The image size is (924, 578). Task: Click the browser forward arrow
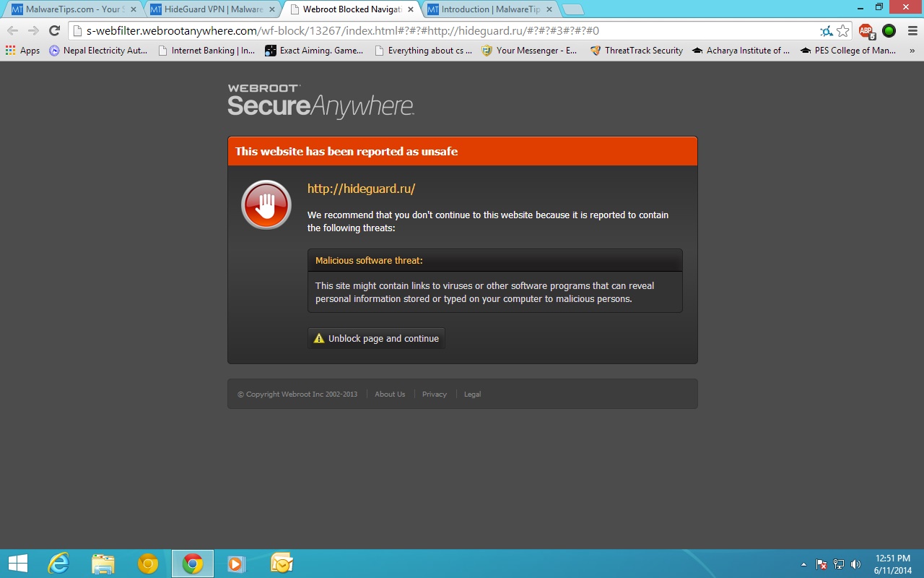33,31
